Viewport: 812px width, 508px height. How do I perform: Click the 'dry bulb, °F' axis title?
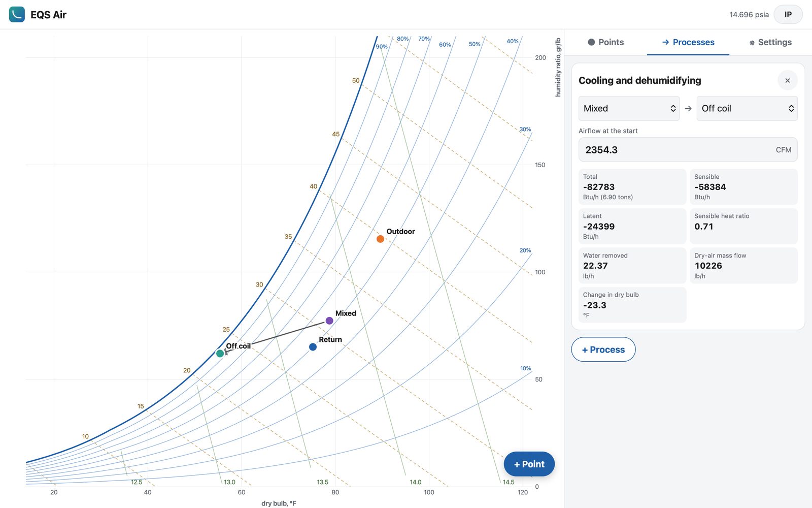tap(279, 503)
